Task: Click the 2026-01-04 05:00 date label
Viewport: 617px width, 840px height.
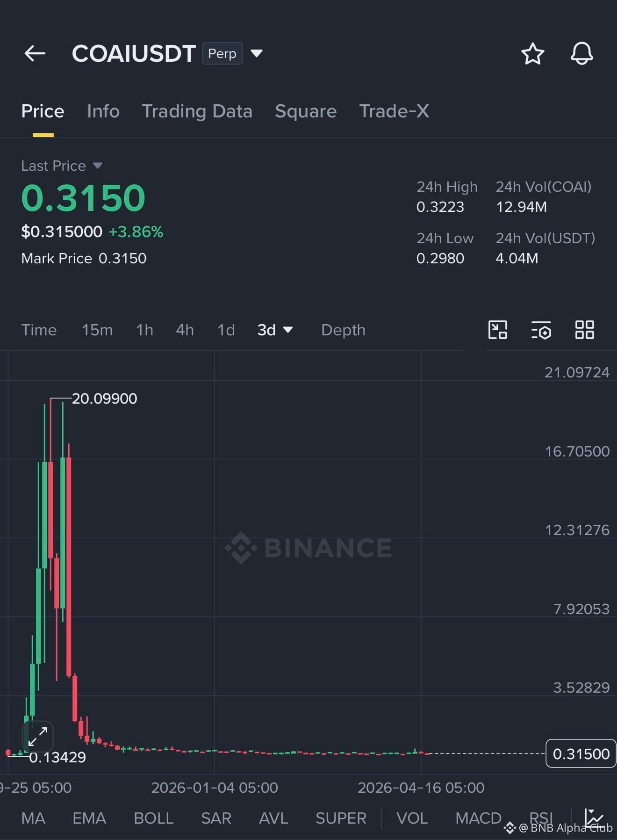Action: (x=215, y=788)
